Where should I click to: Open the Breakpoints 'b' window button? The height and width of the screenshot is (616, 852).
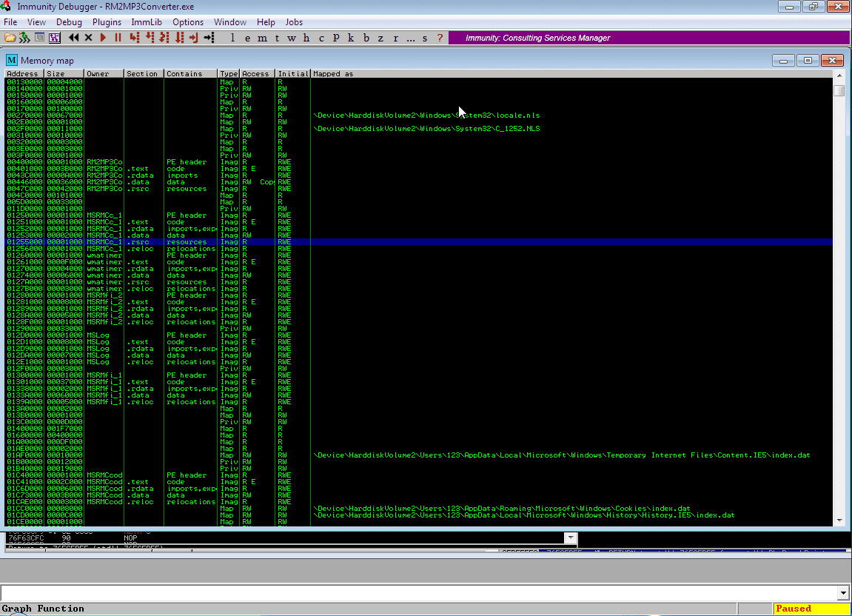pyautogui.click(x=366, y=38)
